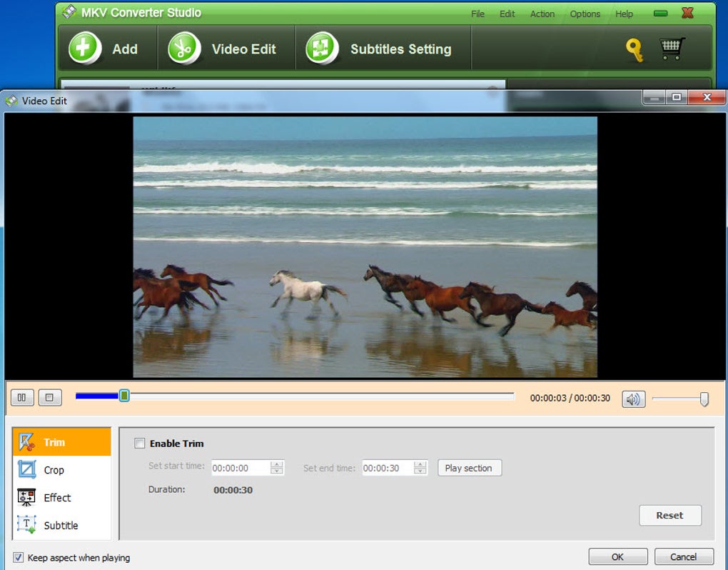Viewport: 728px width, 570px height.
Task: Click the green seek slider handle
Action: tap(124, 396)
